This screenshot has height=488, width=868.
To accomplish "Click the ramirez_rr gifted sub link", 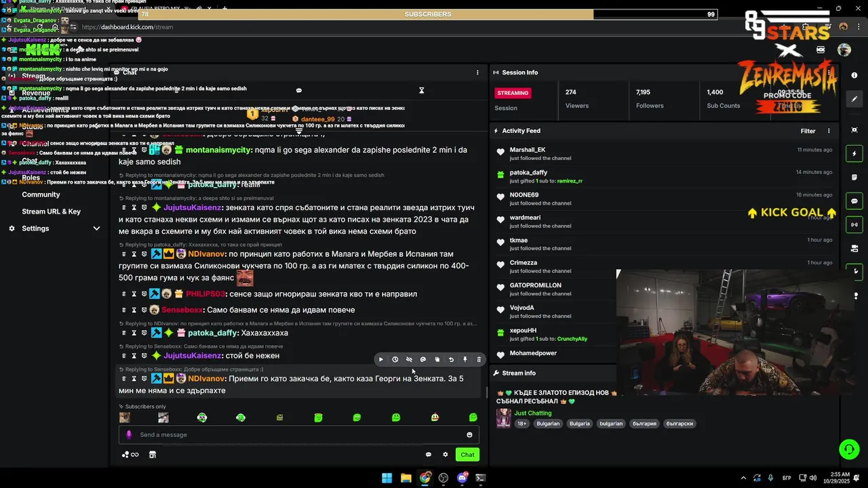I will (x=570, y=181).
